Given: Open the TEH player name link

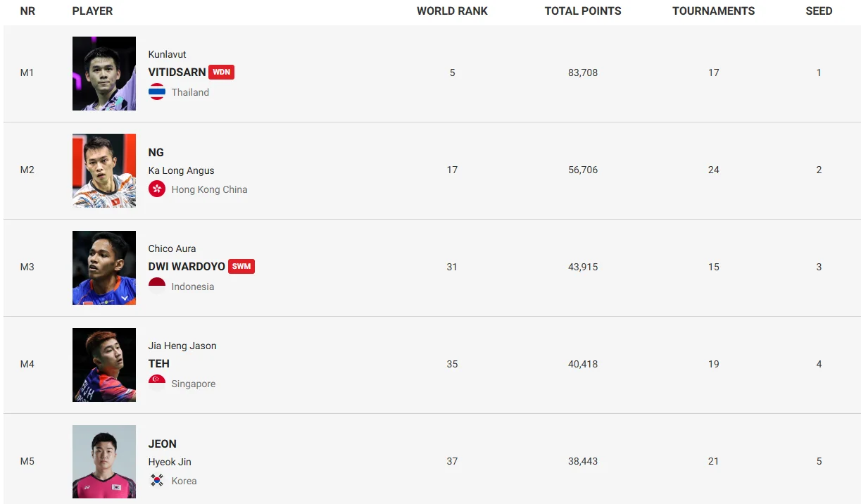Looking at the screenshot, I should (158, 363).
